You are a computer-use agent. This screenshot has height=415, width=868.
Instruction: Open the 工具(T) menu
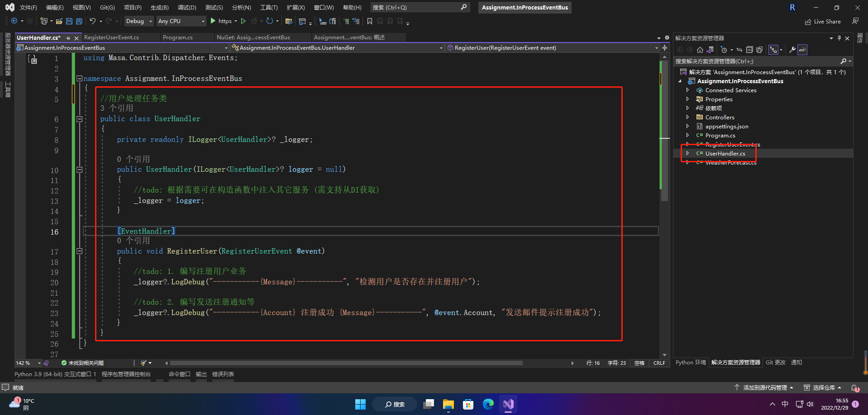point(269,7)
